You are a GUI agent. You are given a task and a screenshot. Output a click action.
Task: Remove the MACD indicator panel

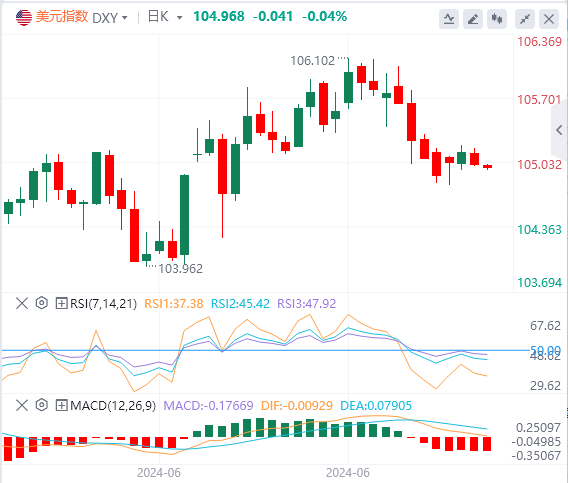(x=22, y=405)
